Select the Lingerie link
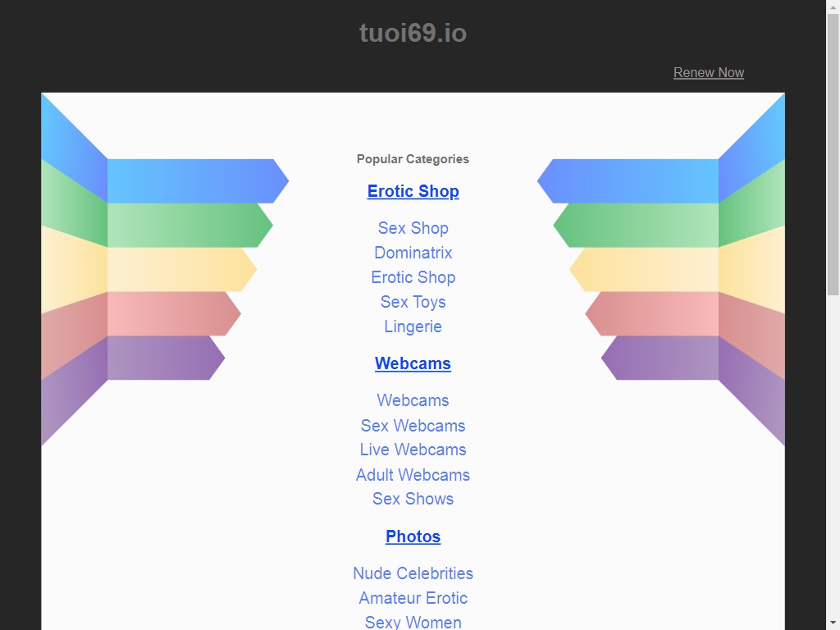This screenshot has width=840, height=630. (x=413, y=326)
